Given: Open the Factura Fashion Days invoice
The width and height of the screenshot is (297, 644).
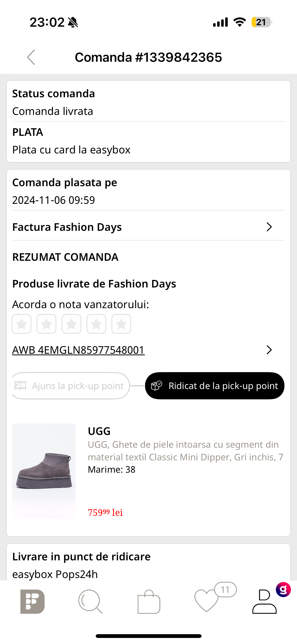Looking at the screenshot, I should [x=67, y=227].
